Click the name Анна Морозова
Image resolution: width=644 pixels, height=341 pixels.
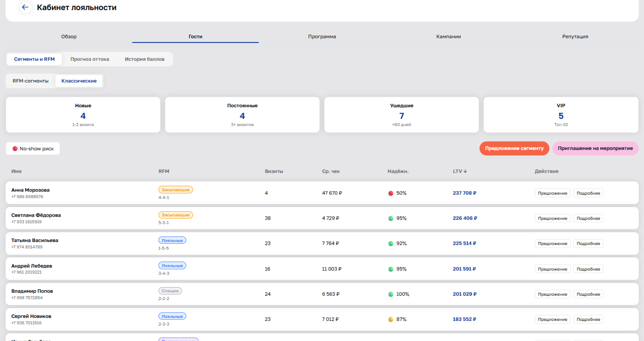(30, 190)
